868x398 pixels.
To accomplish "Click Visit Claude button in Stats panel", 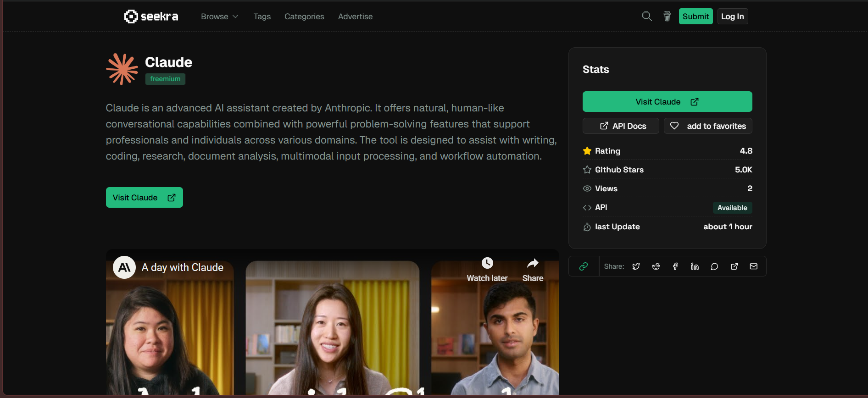I will [x=667, y=102].
